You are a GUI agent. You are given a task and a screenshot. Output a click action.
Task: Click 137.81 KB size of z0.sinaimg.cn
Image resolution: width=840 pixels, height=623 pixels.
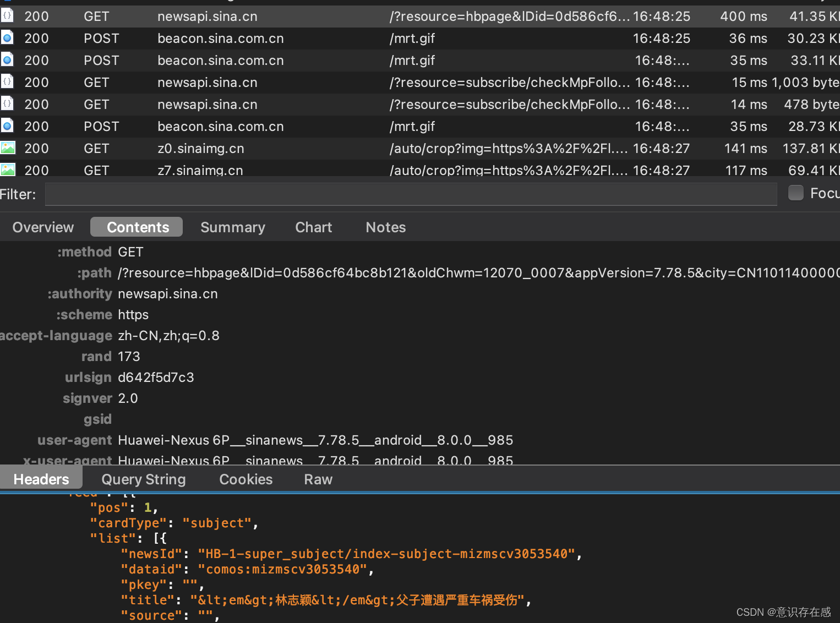pos(811,149)
